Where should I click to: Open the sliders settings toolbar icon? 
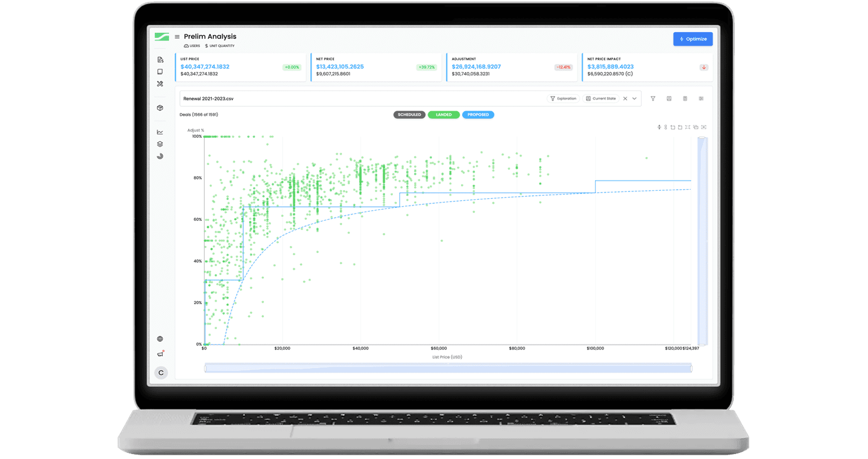pos(701,99)
